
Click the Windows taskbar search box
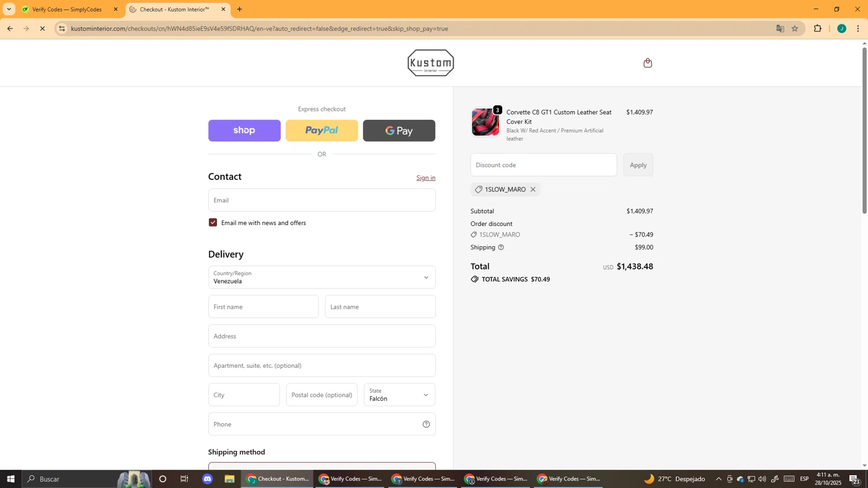[x=87, y=479]
